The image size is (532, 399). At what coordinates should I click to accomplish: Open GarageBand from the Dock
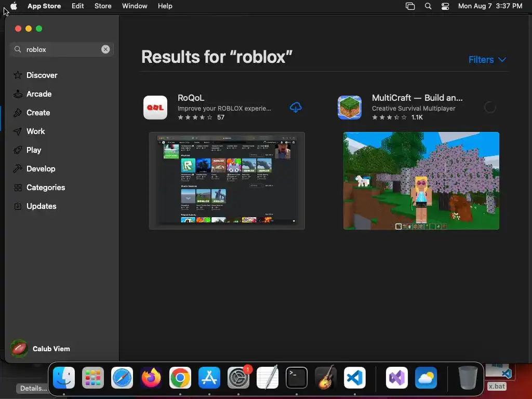(326, 378)
